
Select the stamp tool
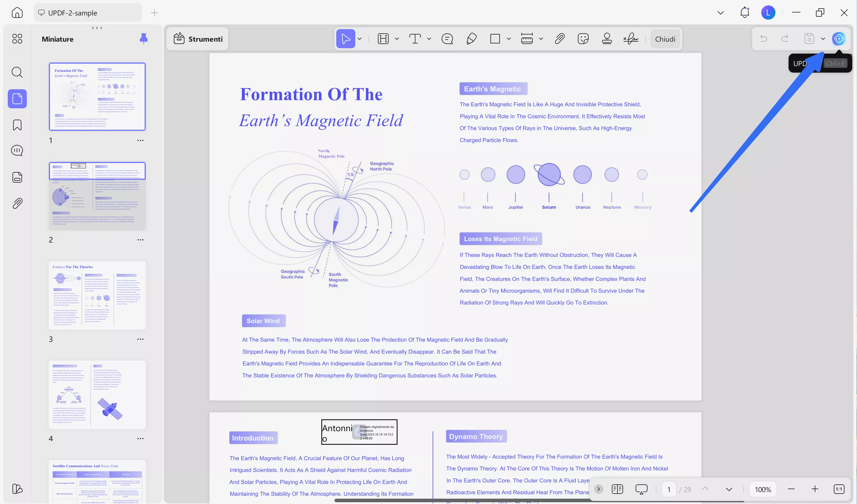[607, 39]
